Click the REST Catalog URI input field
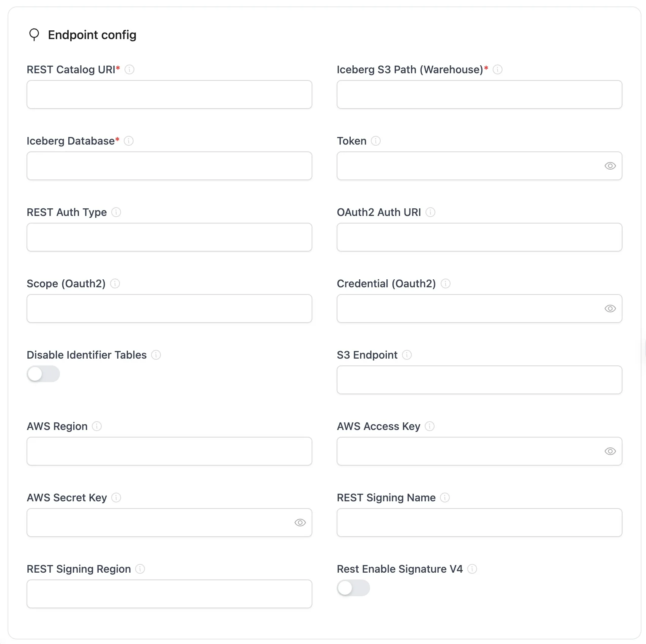The width and height of the screenshot is (646, 644). pyautogui.click(x=169, y=94)
